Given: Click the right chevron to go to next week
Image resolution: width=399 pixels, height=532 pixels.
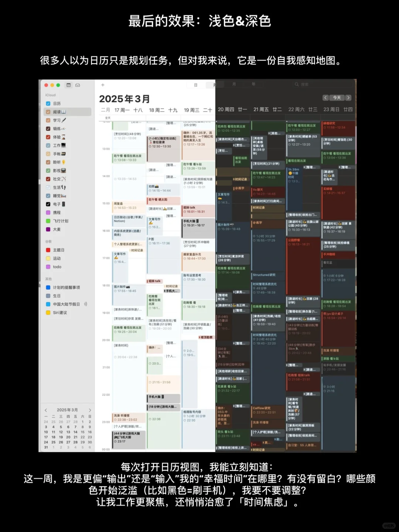Looking at the screenshot, I should (x=348, y=98).
